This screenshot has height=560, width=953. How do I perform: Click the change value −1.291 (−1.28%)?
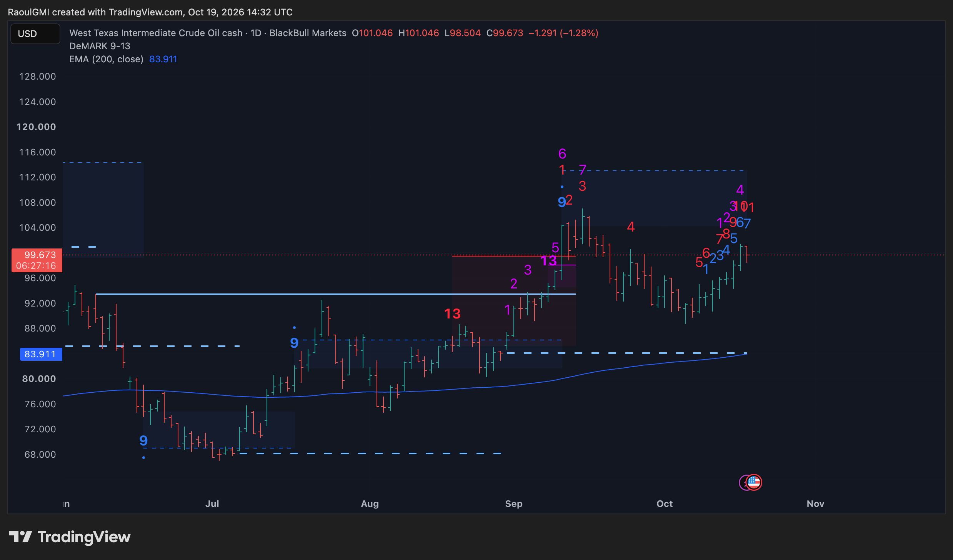point(563,33)
